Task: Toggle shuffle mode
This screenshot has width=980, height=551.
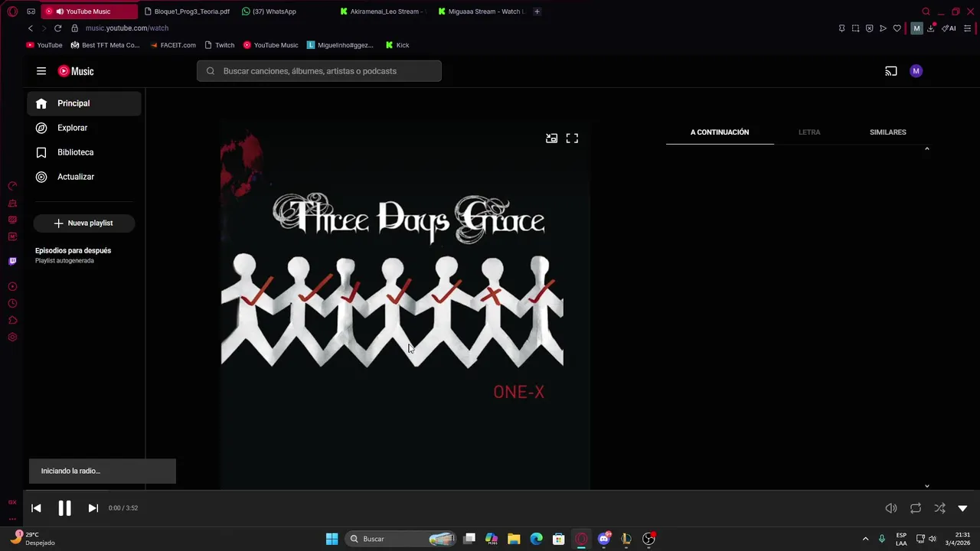Action: pyautogui.click(x=940, y=508)
